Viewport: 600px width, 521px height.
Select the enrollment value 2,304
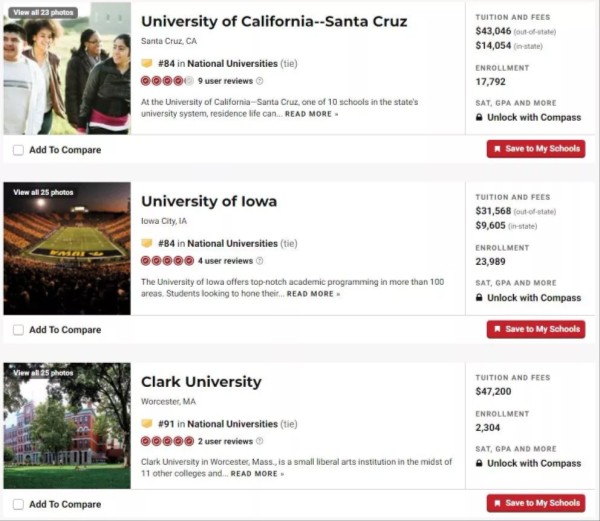[x=488, y=428]
